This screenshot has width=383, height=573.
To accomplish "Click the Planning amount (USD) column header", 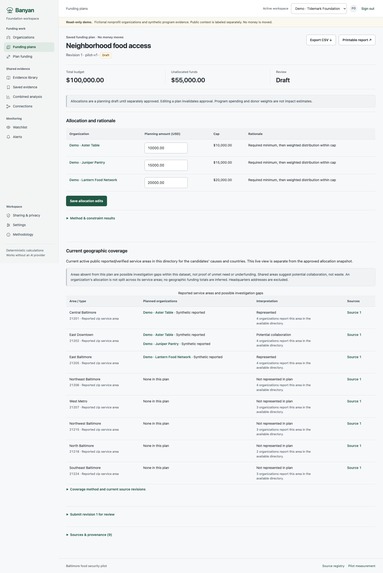I will point(162,134).
